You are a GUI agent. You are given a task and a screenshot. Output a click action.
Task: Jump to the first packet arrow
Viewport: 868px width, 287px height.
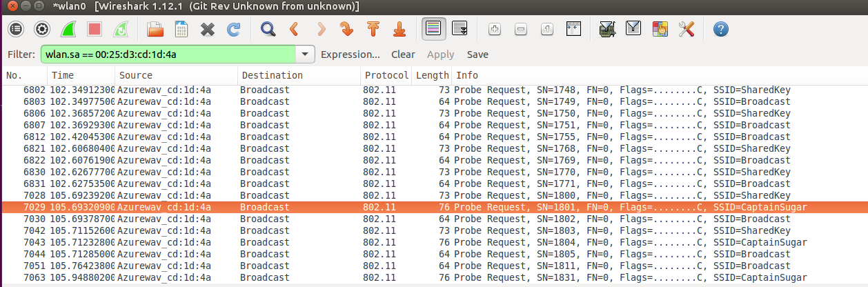[x=373, y=29]
